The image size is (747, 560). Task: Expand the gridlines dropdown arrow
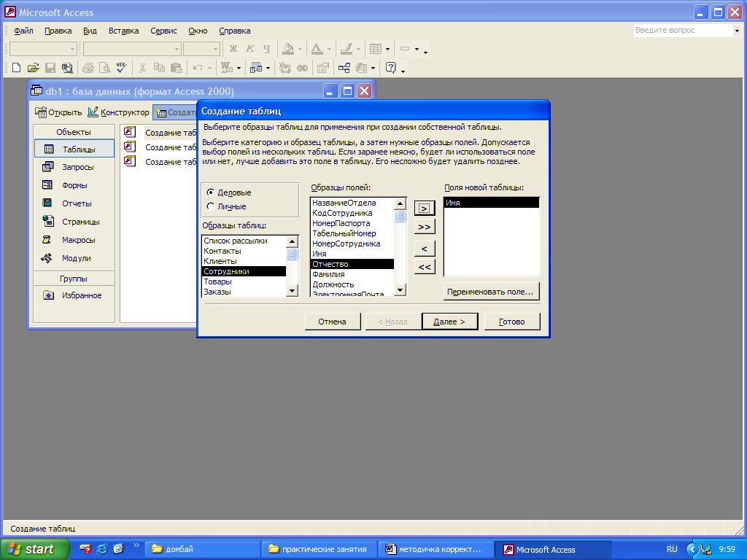click(387, 49)
